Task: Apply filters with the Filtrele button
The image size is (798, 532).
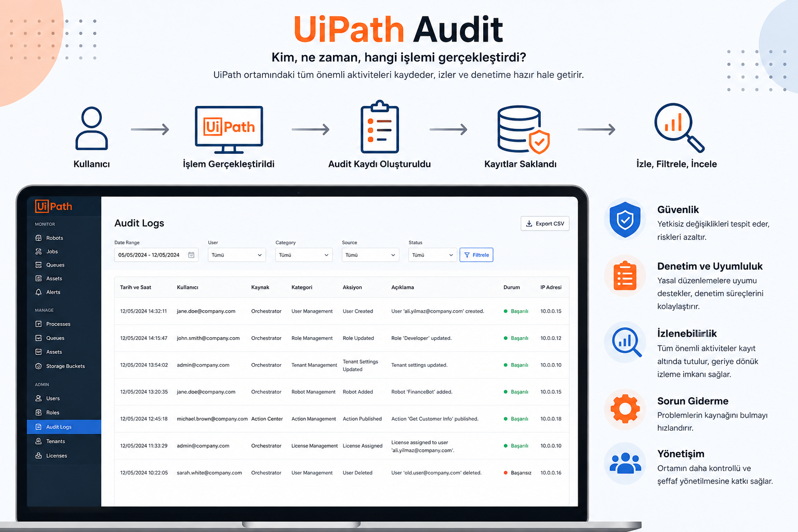Action: pyautogui.click(x=476, y=255)
